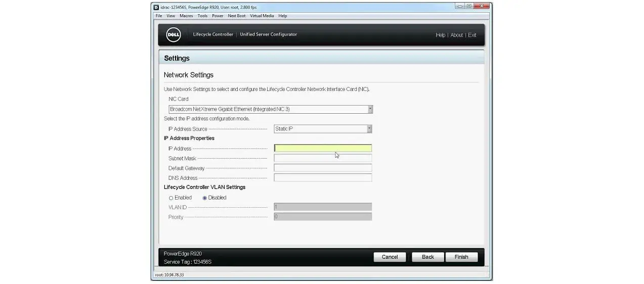This screenshot has width=644, height=284.
Task: Click the 'Lifecycle Controller' header text
Action: (x=213, y=34)
